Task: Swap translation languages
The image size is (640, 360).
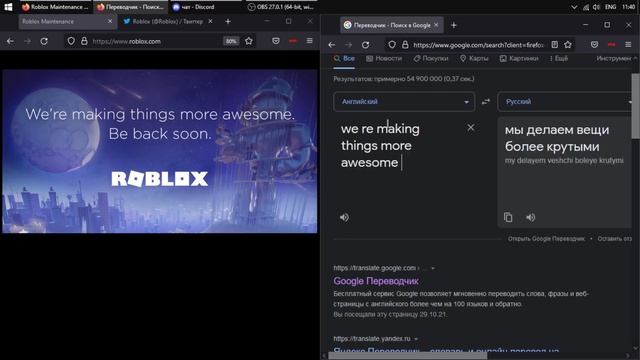Action: (486, 102)
